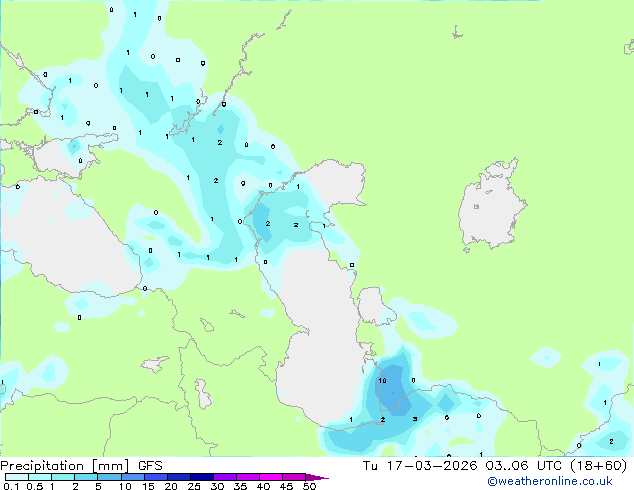Click the 45 to 50 mm legend swatch
Screen dimensions: 634x490
(x=294, y=477)
